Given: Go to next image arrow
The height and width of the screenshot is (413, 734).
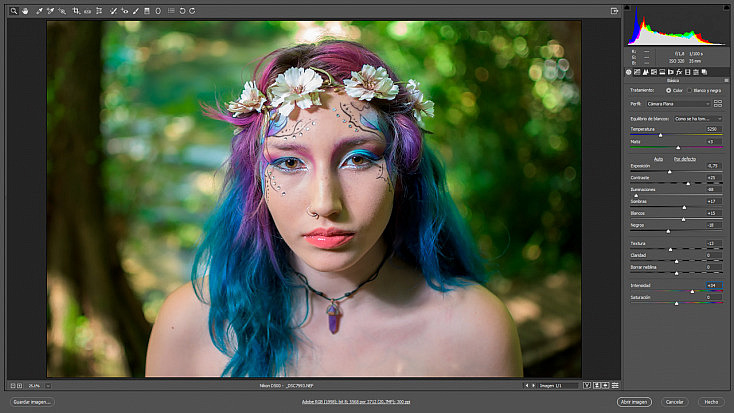Looking at the screenshot, I should (x=533, y=386).
